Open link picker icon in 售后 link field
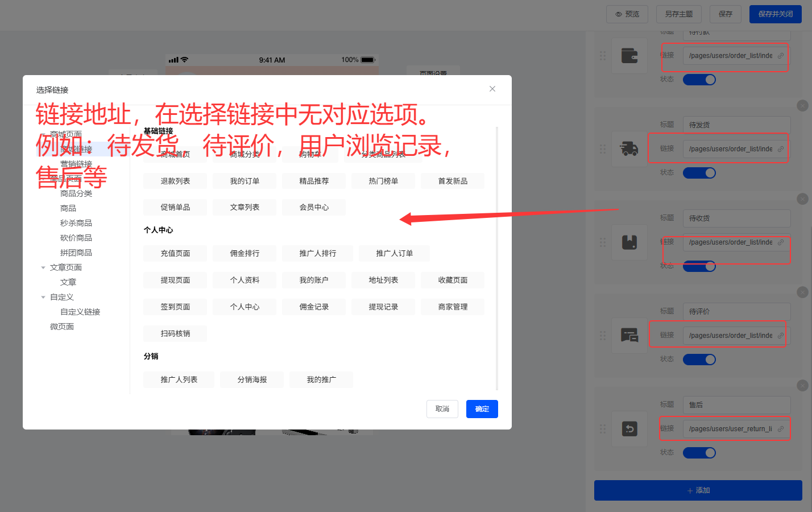Screen dimensions: 812x512 pyautogui.click(x=781, y=429)
